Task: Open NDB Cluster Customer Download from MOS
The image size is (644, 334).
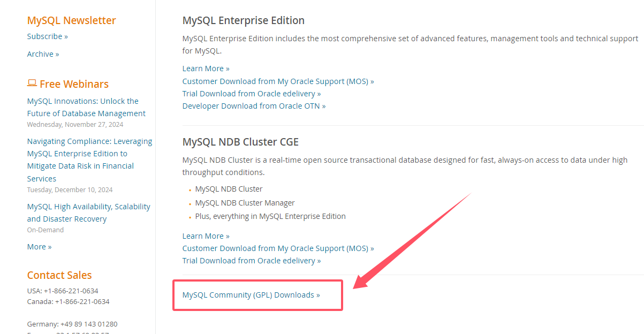Action: coord(278,248)
